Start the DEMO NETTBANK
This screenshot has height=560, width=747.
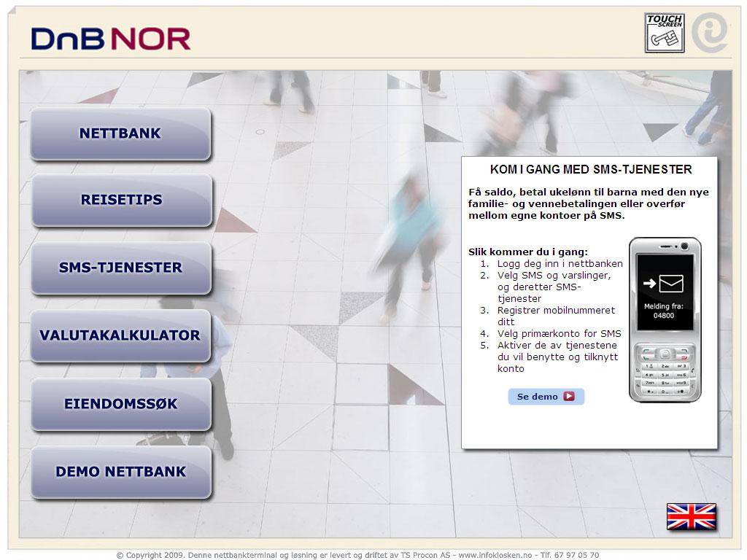[121, 472]
